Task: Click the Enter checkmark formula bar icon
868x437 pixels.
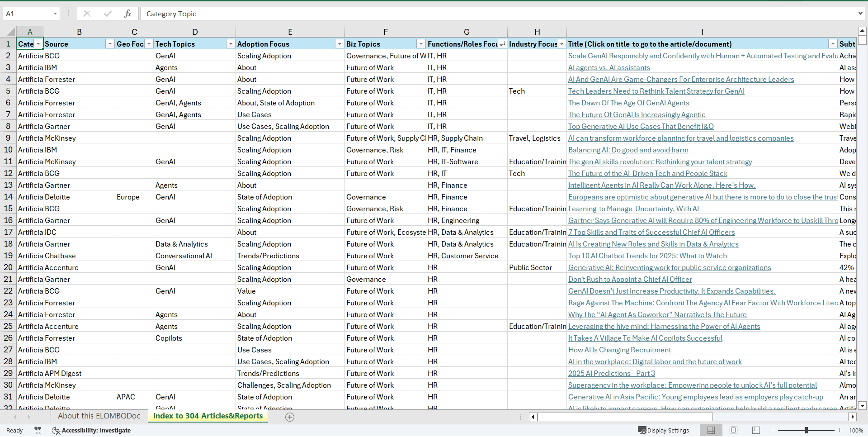Action: tap(107, 14)
